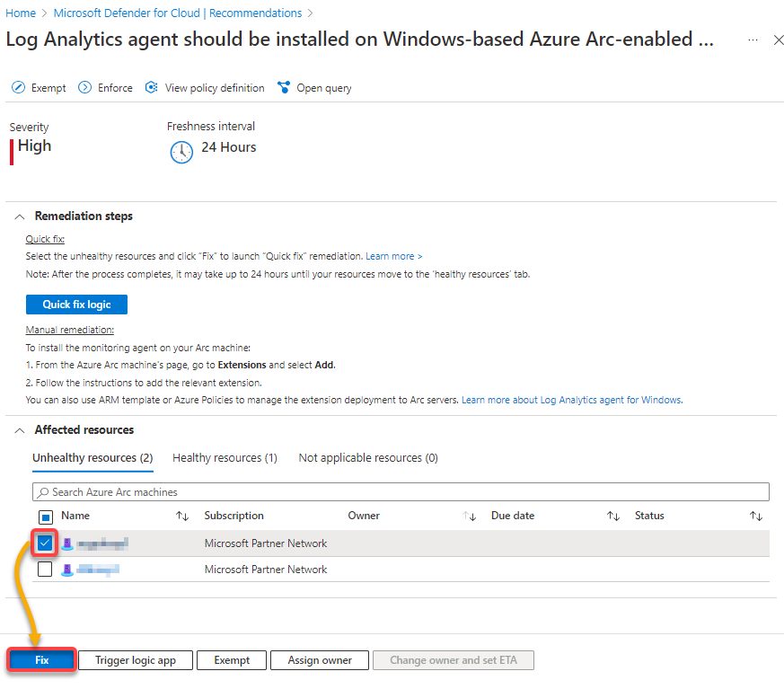This screenshot has width=784, height=689.
Task: Click the first machine's blurred name
Action: (102, 544)
